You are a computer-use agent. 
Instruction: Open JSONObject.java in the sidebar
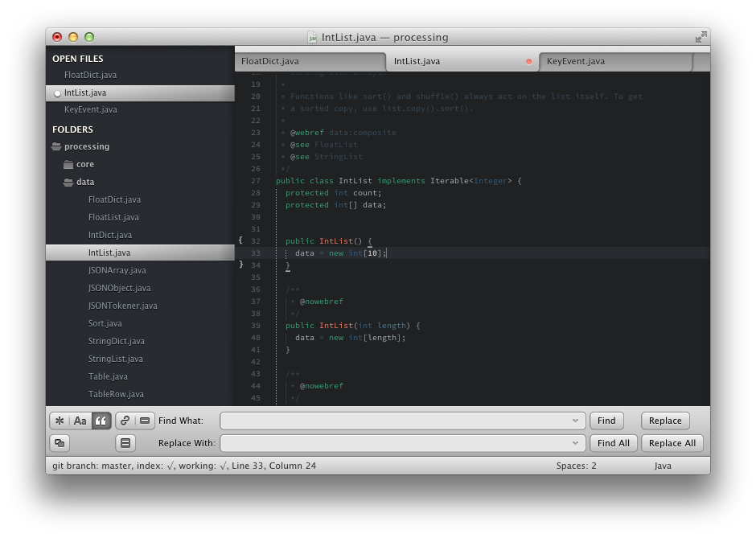(x=120, y=288)
